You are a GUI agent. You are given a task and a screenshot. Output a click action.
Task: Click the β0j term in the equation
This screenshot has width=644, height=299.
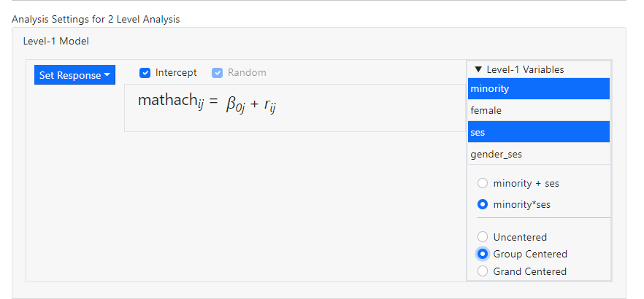[235, 104]
